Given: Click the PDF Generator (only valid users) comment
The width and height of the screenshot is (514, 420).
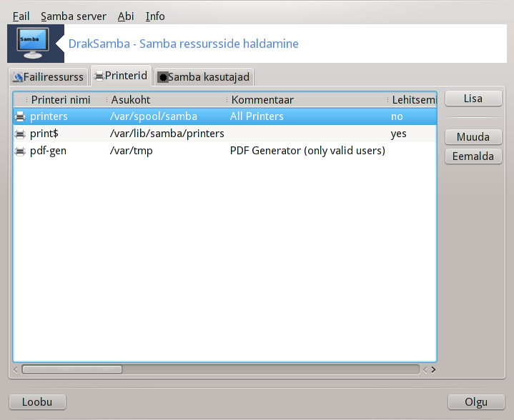Looking at the screenshot, I should tap(307, 151).
